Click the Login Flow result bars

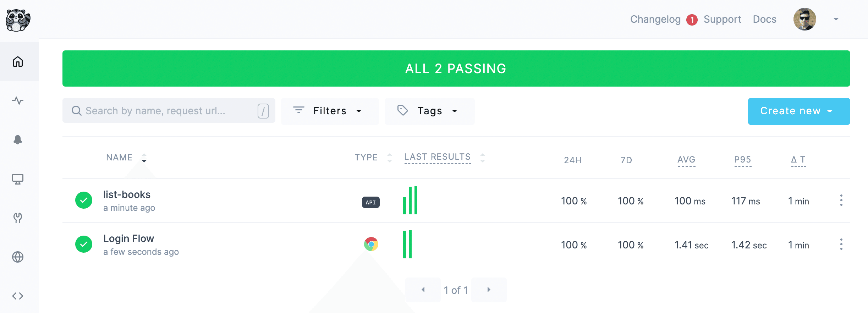pyautogui.click(x=407, y=244)
